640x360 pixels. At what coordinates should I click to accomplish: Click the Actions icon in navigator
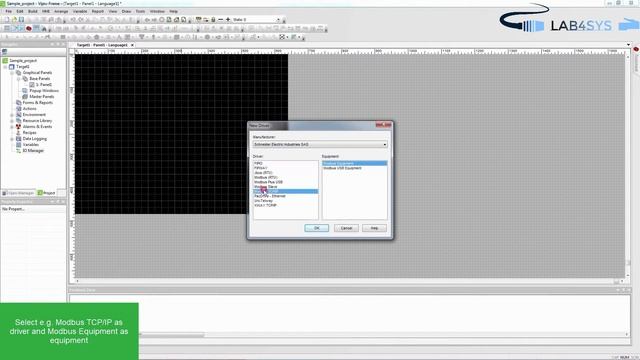[18, 109]
